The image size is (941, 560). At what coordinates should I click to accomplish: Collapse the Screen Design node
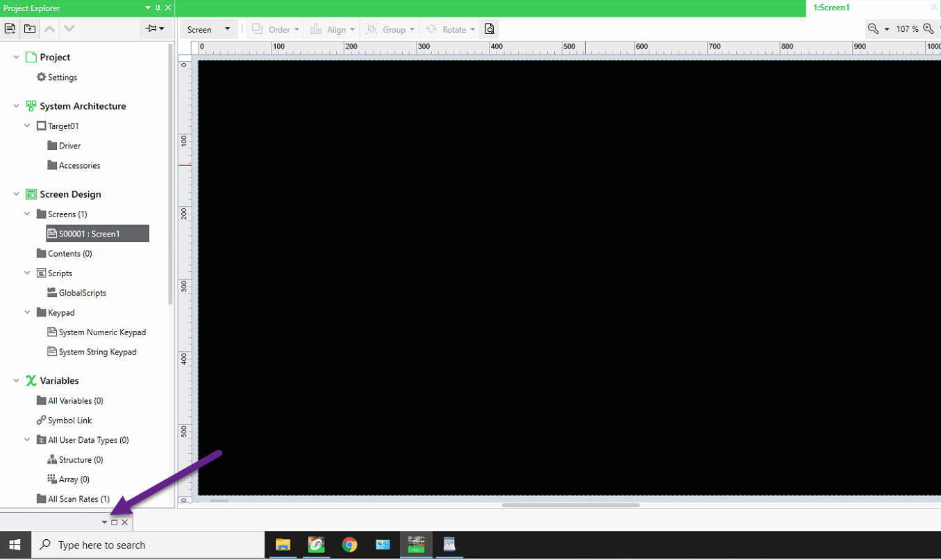tap(17, 194)
